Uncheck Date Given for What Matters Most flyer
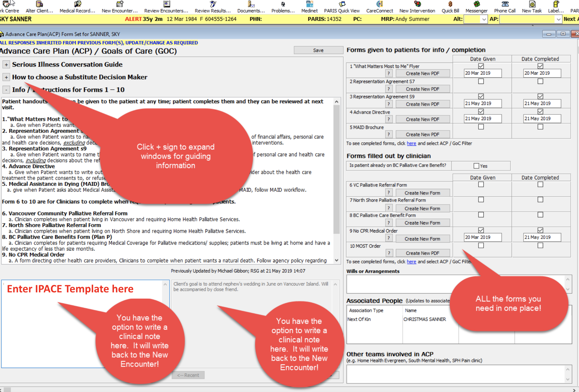The width and height of the screenshot is (579, 392). [x=481, y=66]
